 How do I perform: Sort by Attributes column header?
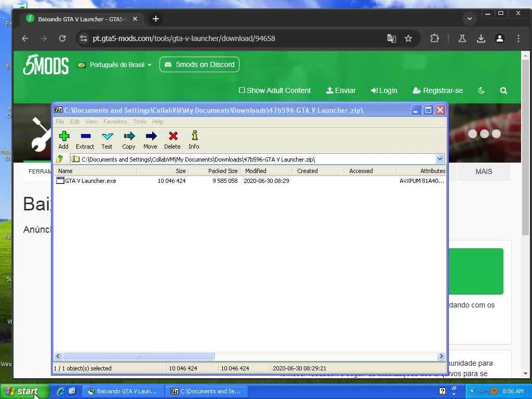421,171
